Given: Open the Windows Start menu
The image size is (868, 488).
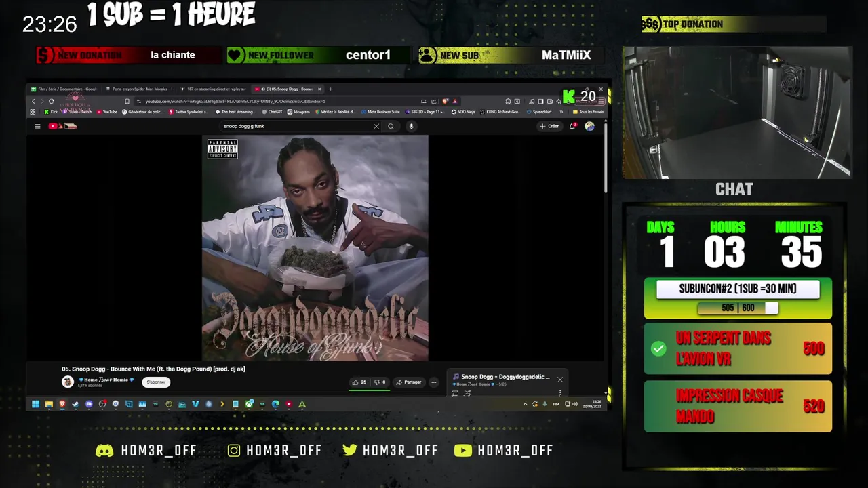Looking at the screenshot, I should (x=35, y=404).
